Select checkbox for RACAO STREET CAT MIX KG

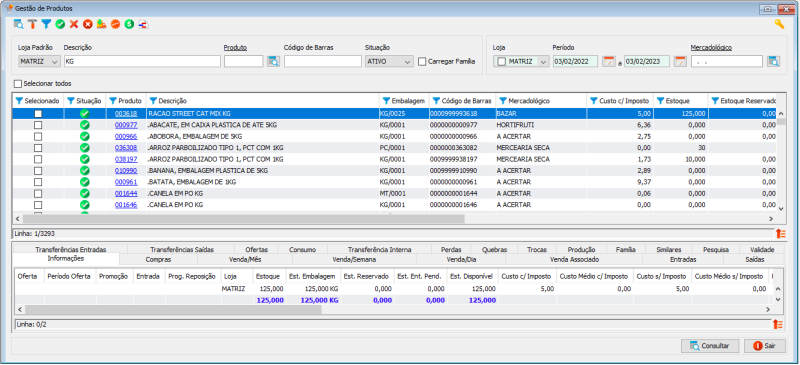[38, 113]
